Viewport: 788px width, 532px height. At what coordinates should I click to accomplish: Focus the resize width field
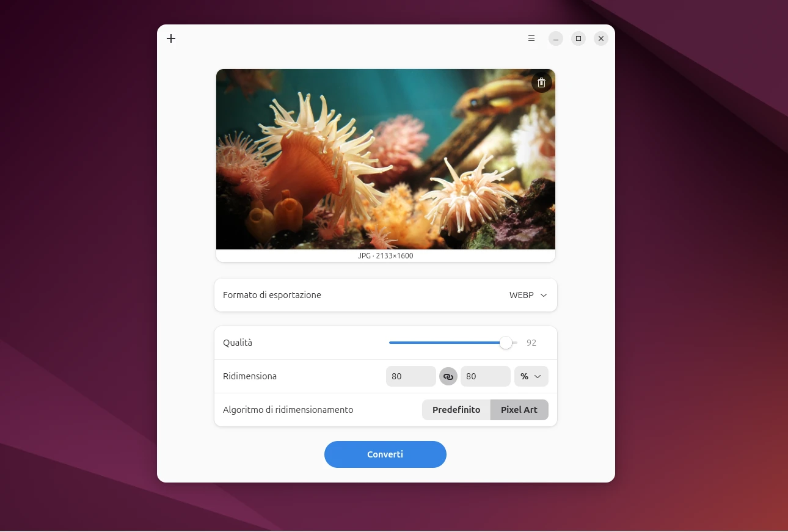[x=410, y=376]
